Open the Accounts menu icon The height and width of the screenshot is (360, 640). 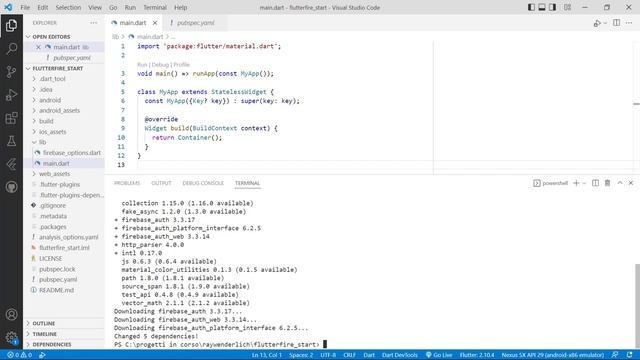[11, 314]
